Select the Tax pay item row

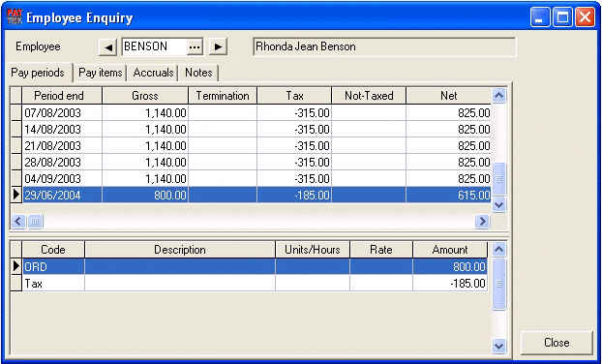pos(249,284)
